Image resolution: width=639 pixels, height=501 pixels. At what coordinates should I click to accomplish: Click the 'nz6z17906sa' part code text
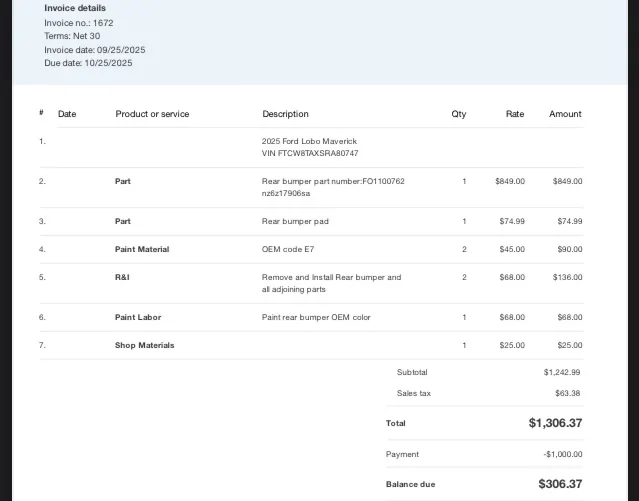pos(286,193)
